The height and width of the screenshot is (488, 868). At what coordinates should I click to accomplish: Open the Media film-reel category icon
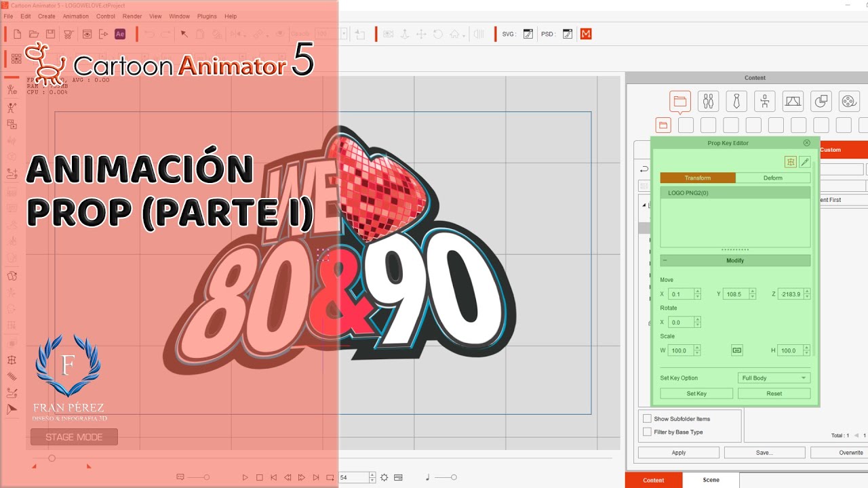pos(849,101)
